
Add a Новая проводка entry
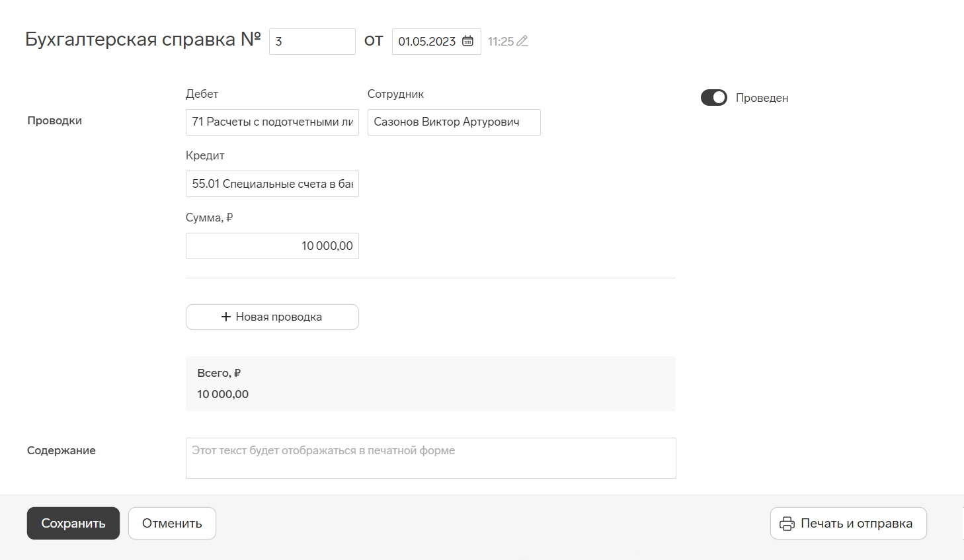272,317
